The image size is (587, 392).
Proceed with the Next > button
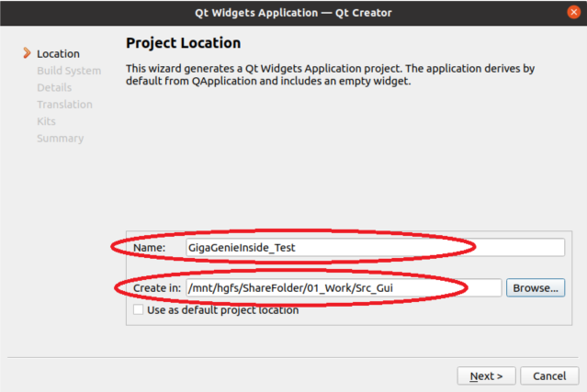[486, 375]
